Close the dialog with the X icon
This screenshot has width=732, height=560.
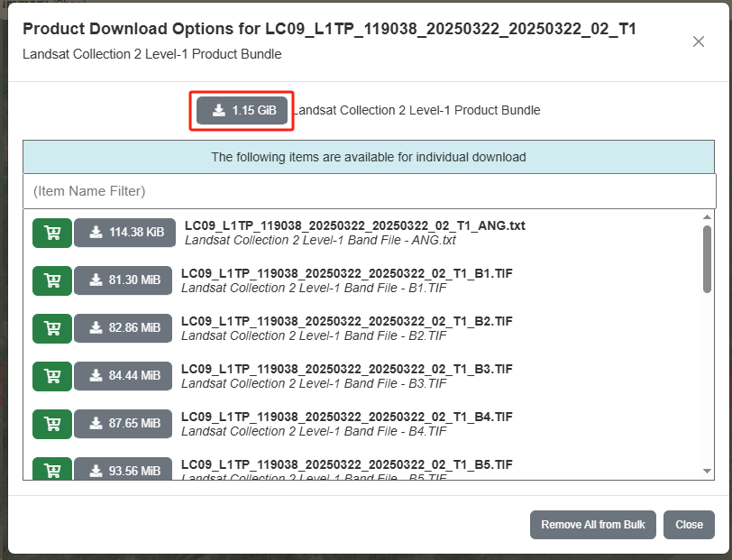coord(699,41)
